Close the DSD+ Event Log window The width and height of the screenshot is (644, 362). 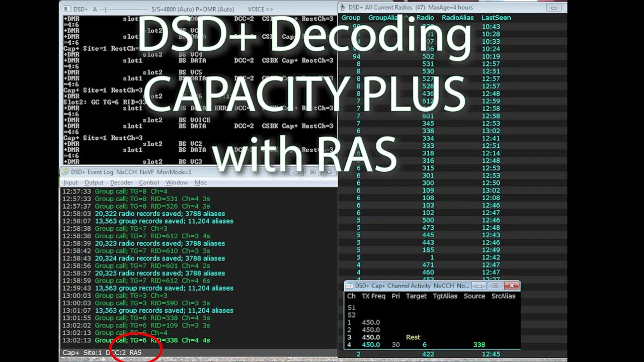[329, 172]
